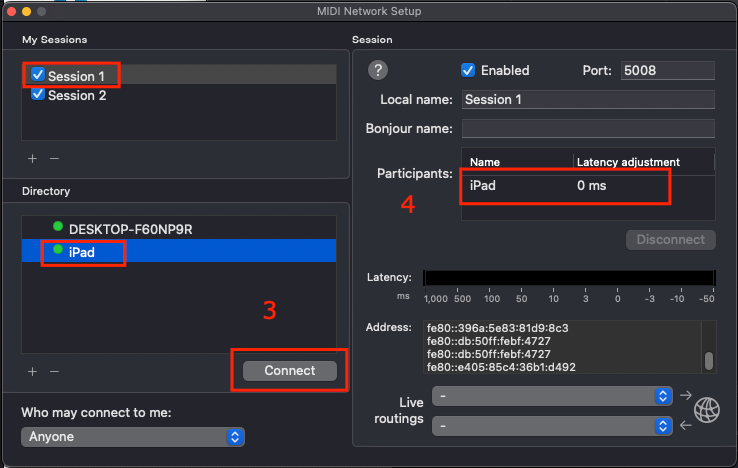Open the lower Live routings dropdown
The width and height of the screenshot is (738, 468).
pyautogui.click(x=551, y=426)
